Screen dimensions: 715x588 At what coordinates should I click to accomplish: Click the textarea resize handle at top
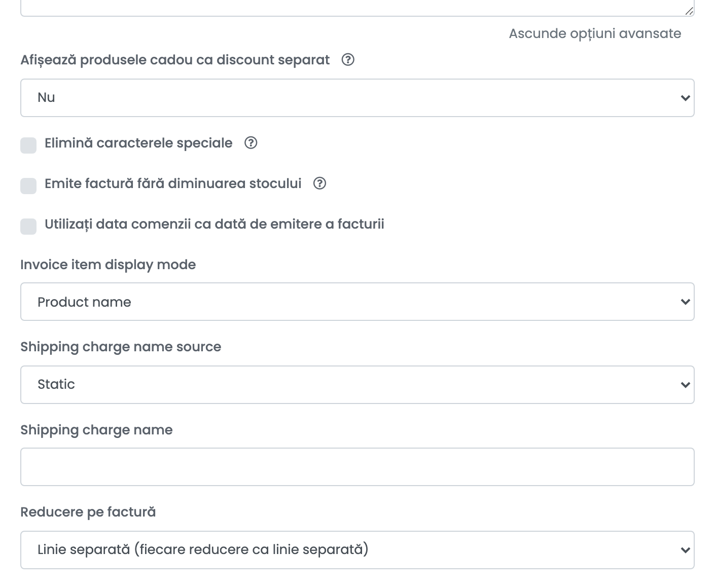click(x=689, y=11)
